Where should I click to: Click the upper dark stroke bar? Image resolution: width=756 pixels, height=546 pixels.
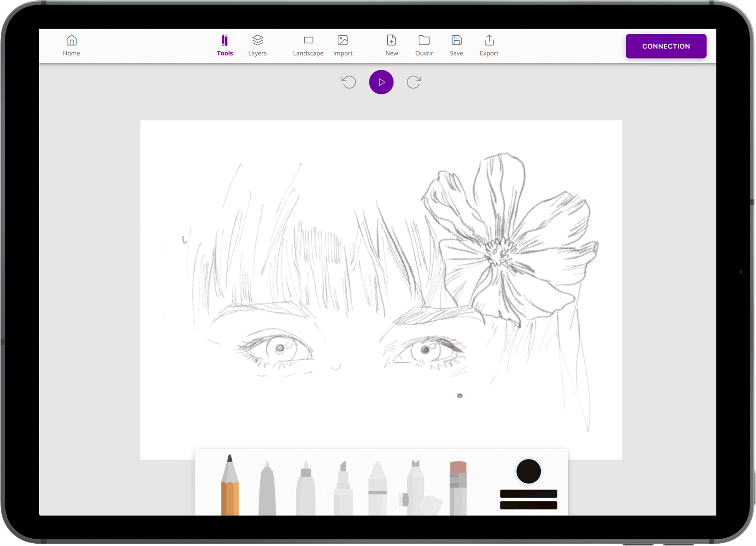point(528,493)
